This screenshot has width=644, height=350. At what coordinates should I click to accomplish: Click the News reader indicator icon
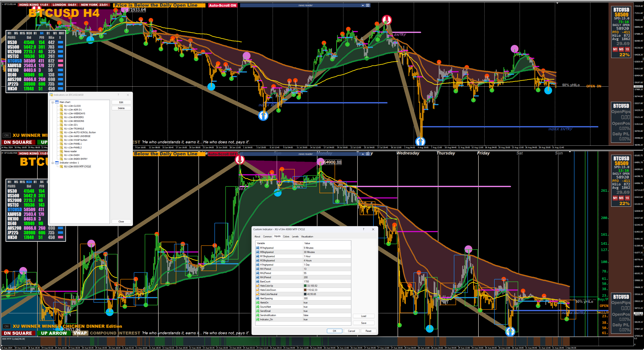point(61,151)
